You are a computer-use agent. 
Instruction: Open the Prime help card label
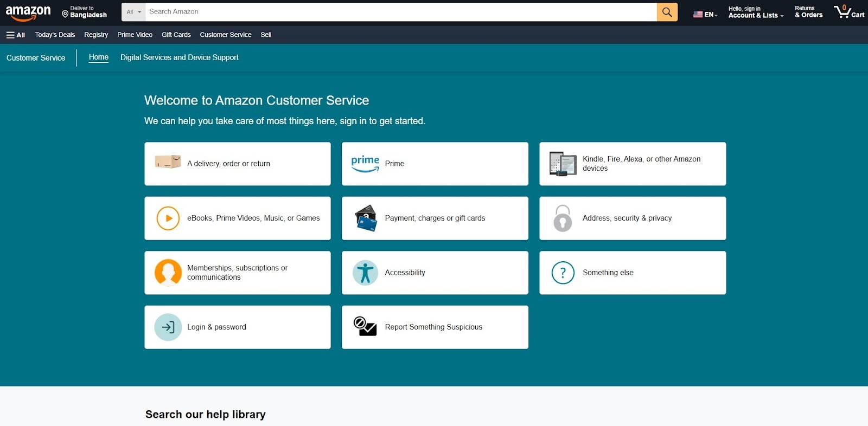point(394,164)
